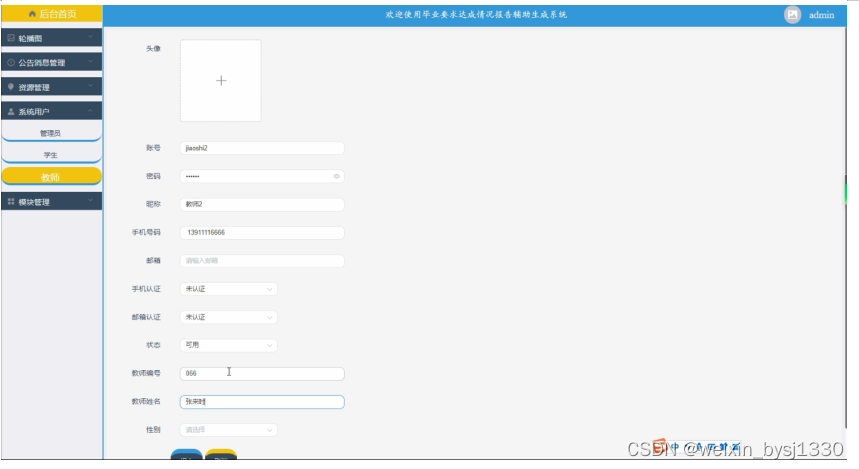Open the 邮箱认证 dropdown
This screenshot has height=469, width=859.
coord(228,317)
